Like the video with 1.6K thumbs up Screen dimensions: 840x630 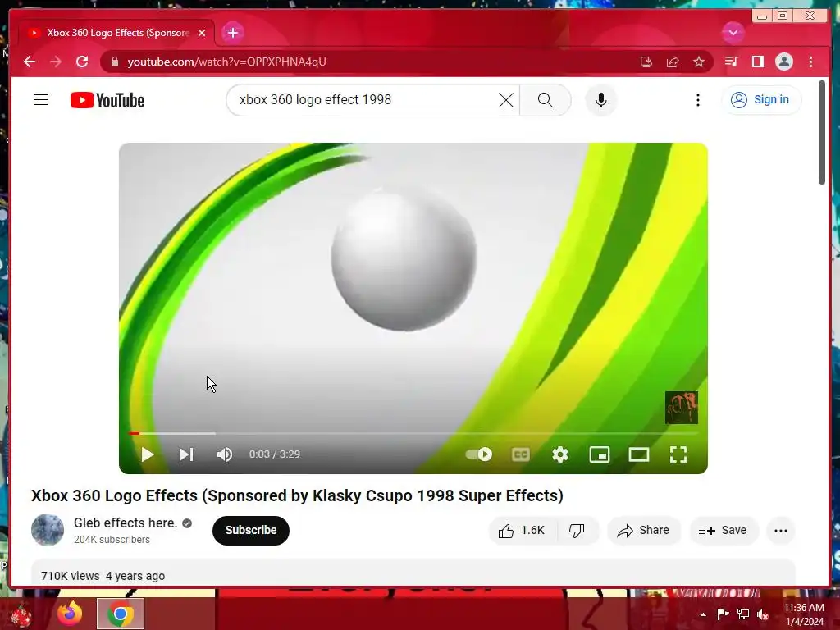tap(522, 531)
